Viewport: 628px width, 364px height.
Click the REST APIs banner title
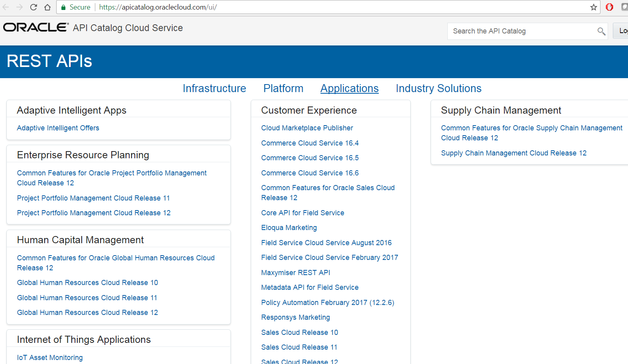(x=49, y=61)
